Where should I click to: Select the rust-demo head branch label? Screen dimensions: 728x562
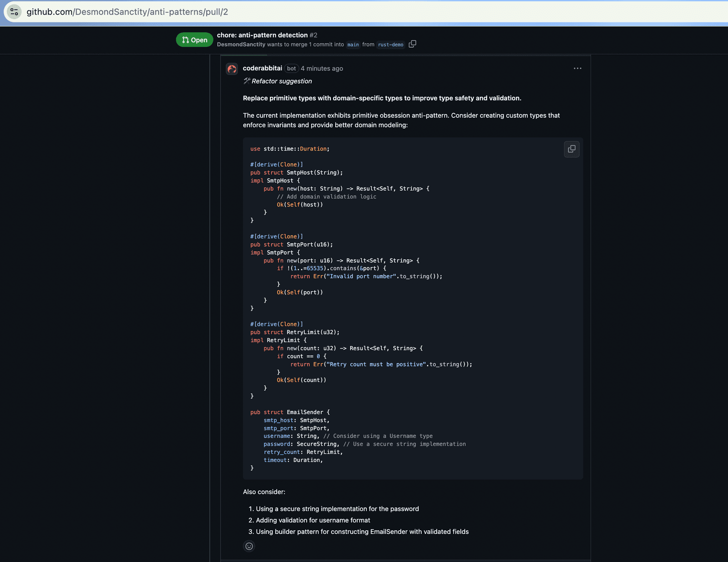pyautogui.click(x=390, y=45)
